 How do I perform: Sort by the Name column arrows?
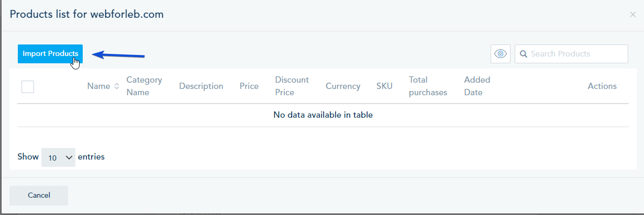[x=116, y=86]
